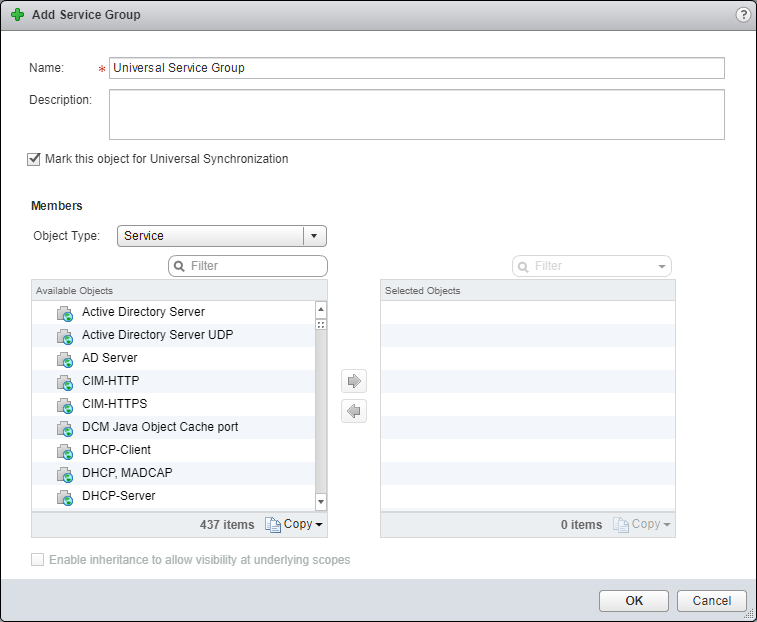Click the CIM-HTTP service icon
Image resolution: width=757 pixels, height=622 pixels.
click(65, 382)
